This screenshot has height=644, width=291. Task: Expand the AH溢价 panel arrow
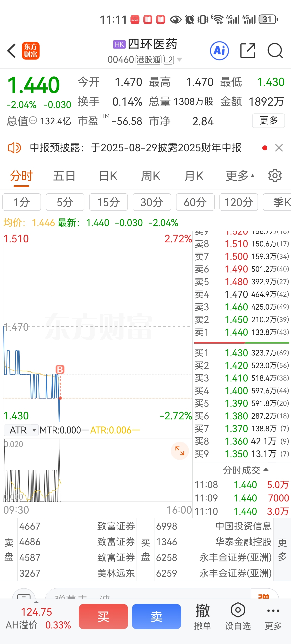(36, 602)
